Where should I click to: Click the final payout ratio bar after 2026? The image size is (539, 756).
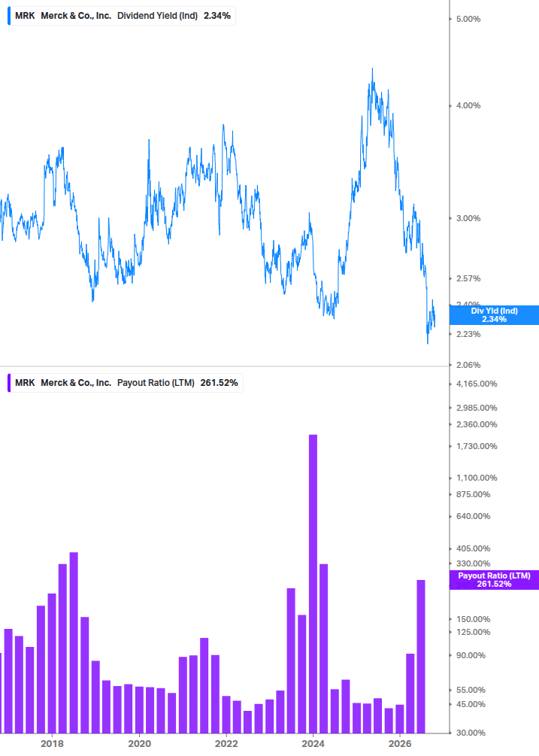[421, 657]
